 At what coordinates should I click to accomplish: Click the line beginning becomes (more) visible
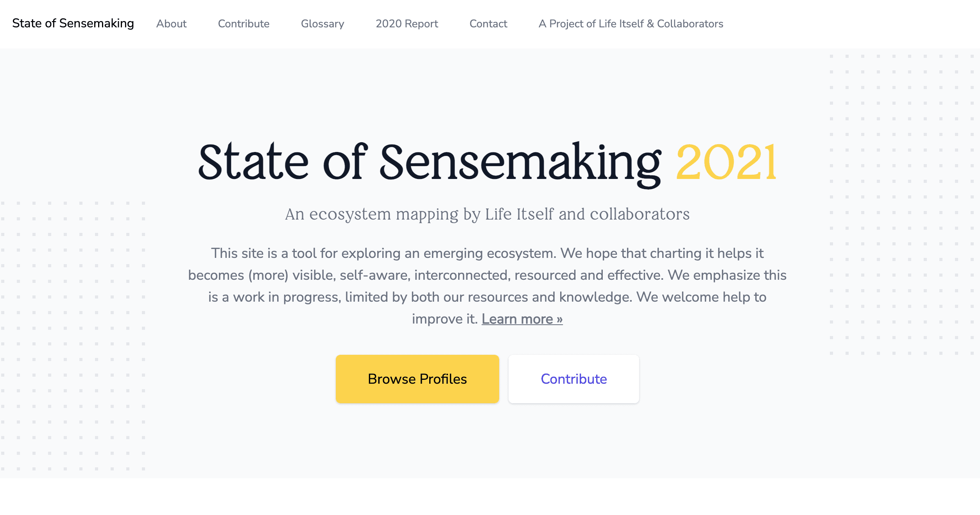[x=487, y=275]
